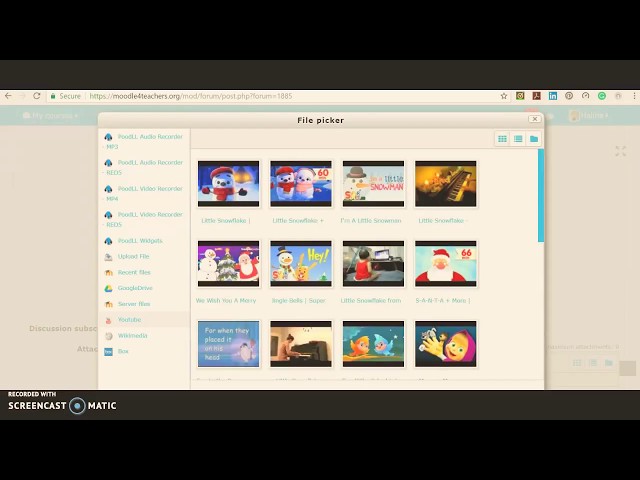The height and width of the screenshot is (480, 640).
Task: Click the Grammarly green extension icon
Action: [602, 96]
